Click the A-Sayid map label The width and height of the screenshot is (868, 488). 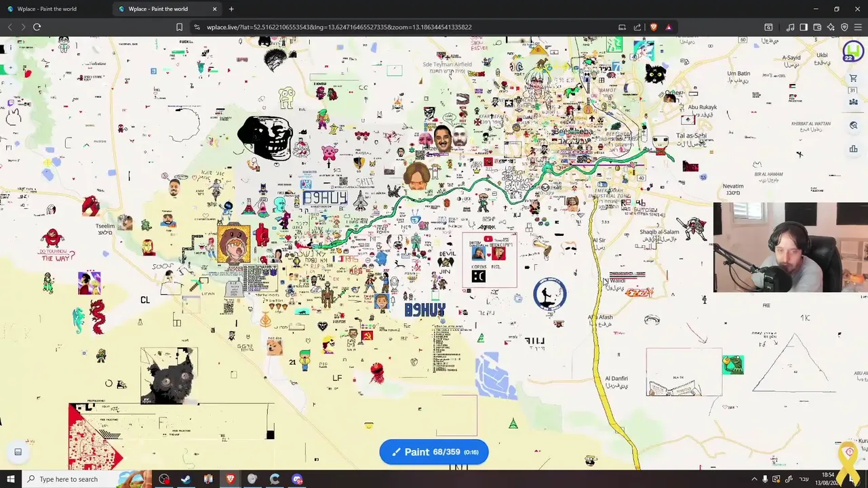(x=791, y=58)
